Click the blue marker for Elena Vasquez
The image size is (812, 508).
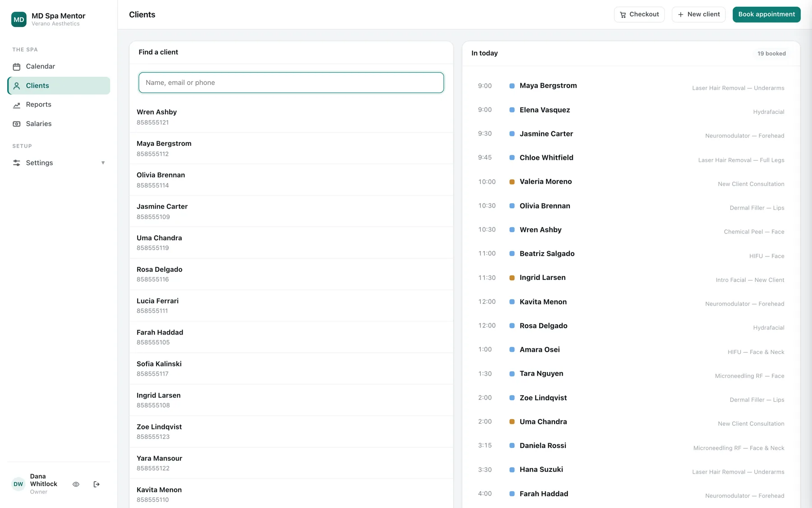[512, 110]
